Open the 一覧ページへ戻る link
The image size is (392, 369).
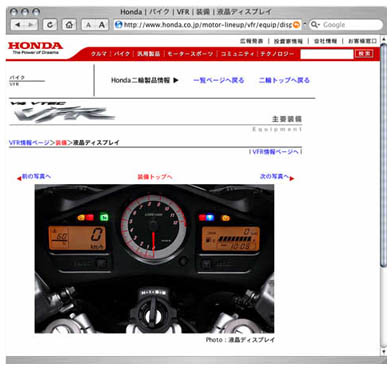pos(219,80)
